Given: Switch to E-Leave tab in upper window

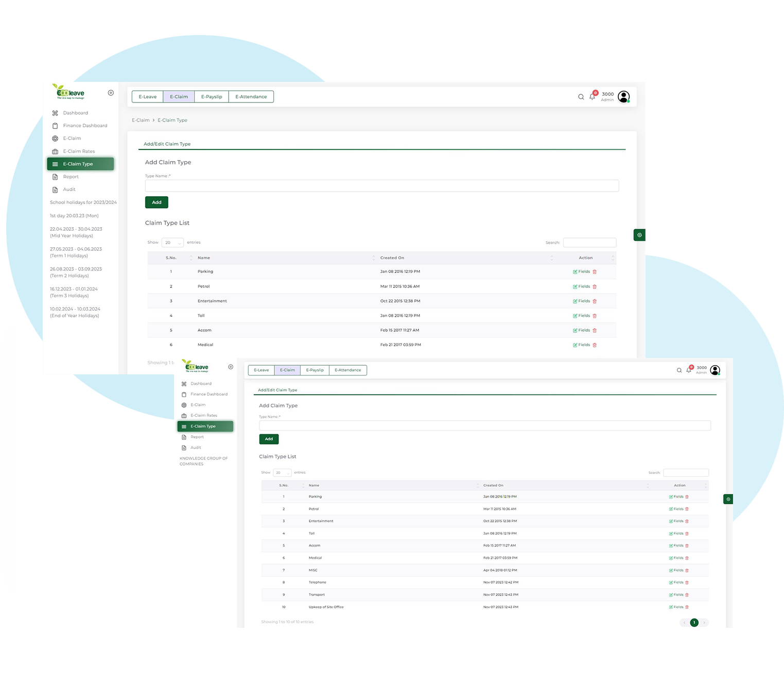Looking at the screenshot, I should pyautogui.click(x=148, y=97).
